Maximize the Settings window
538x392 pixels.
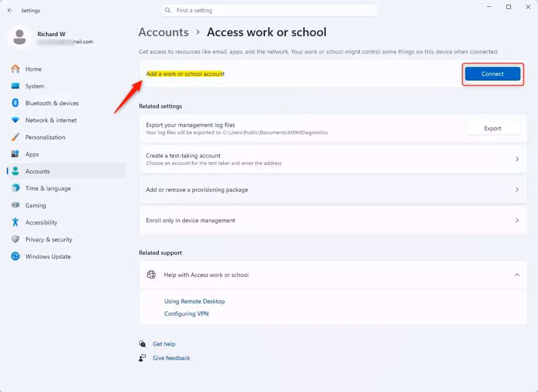click(x=509, y=7)
